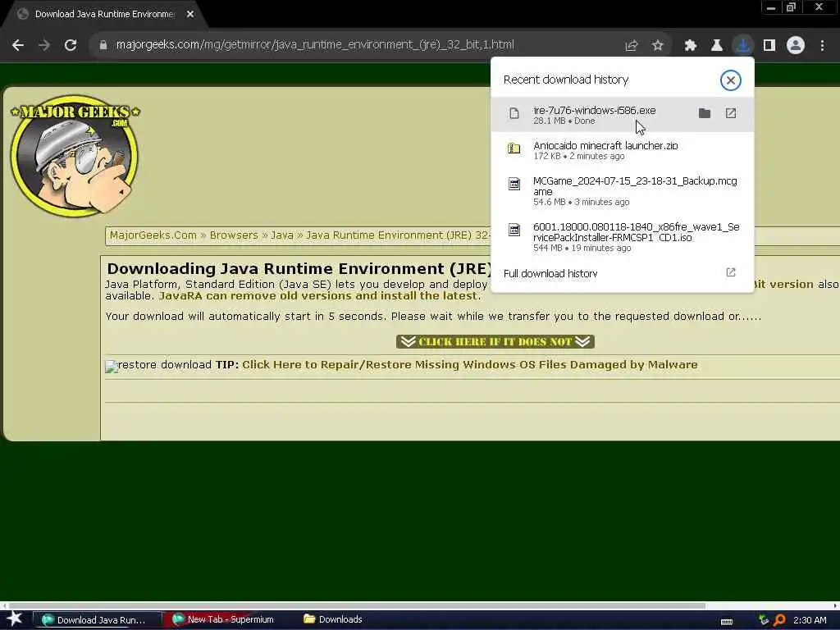This screenshot has height=630, width=840.
Task: Click the 2:30 AM clock
Action: tap(810, 620)
